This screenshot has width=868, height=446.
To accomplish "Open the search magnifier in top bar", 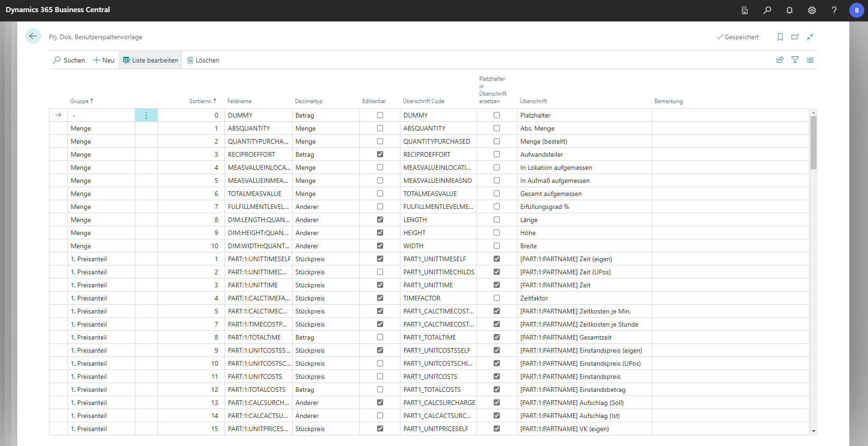I will pos(767,10).
